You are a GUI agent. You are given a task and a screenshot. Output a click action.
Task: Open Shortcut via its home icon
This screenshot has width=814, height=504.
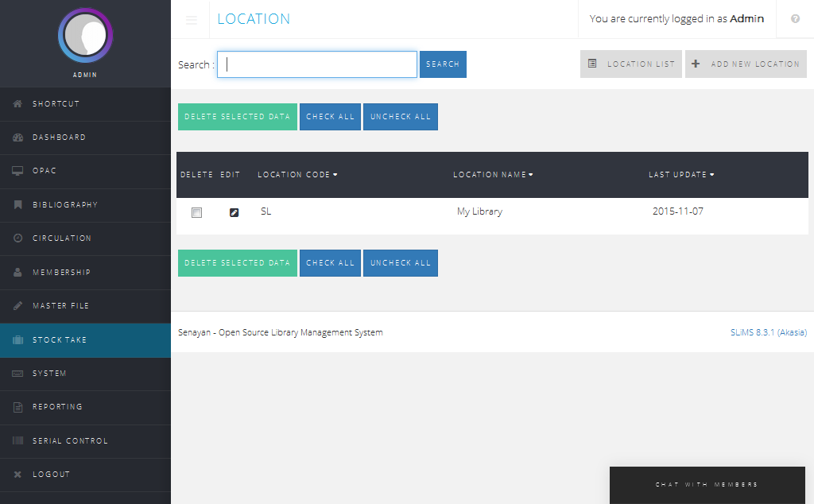click(x=17, y=104)
